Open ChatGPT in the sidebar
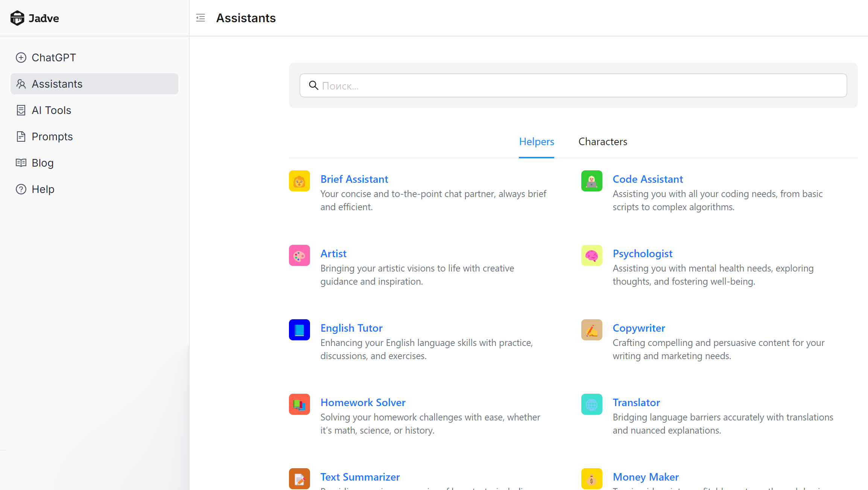This screenshot has height=490, width=868. [x=54, y=58]
